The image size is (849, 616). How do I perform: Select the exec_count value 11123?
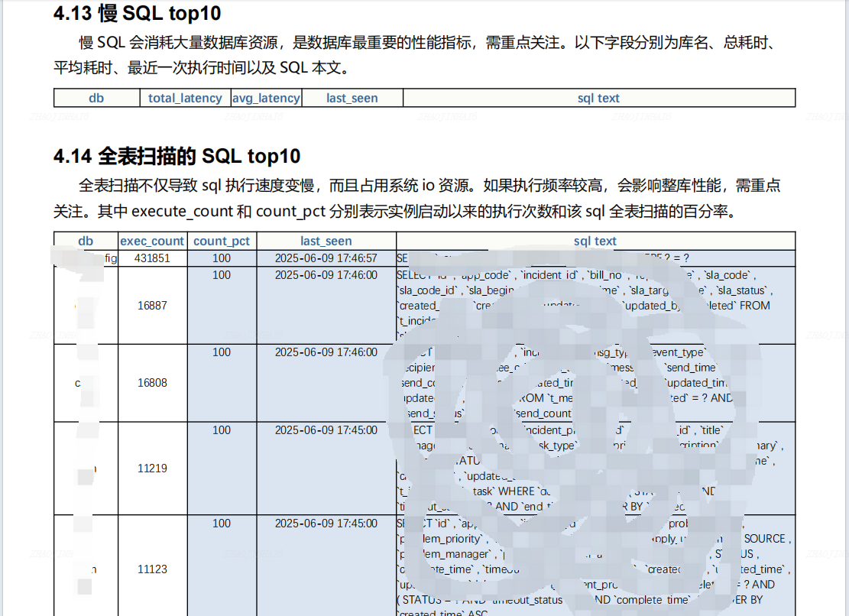click(x=152, y=569)
